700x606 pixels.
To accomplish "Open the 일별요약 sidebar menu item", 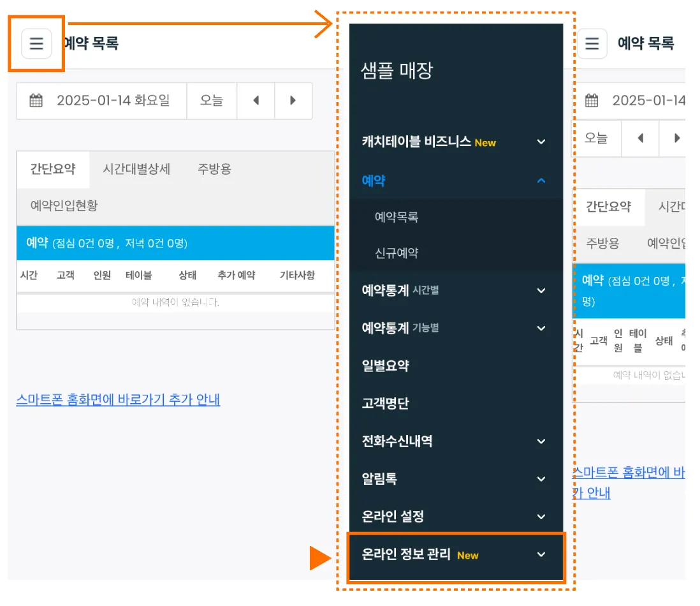I will point(385,366).
